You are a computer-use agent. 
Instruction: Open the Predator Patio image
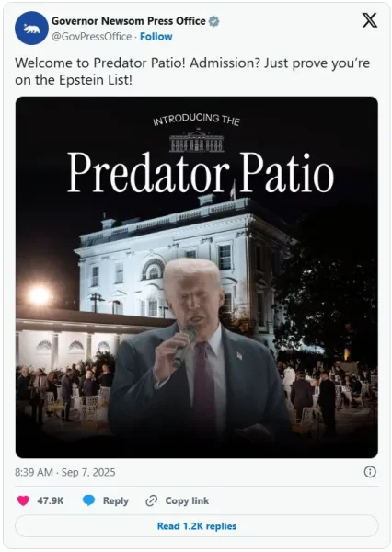[x=197, y=277]
